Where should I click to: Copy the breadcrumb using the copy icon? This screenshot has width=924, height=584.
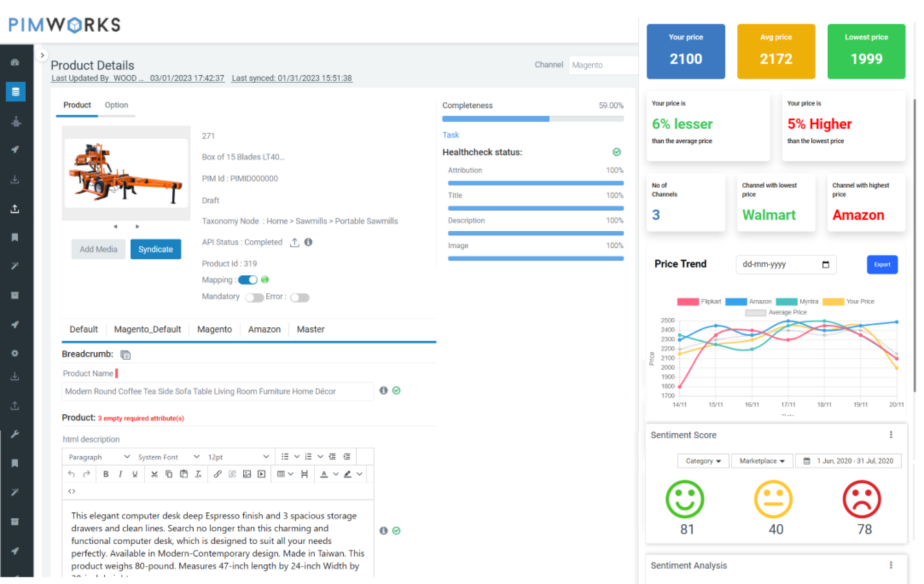click(x=125, y=355)
